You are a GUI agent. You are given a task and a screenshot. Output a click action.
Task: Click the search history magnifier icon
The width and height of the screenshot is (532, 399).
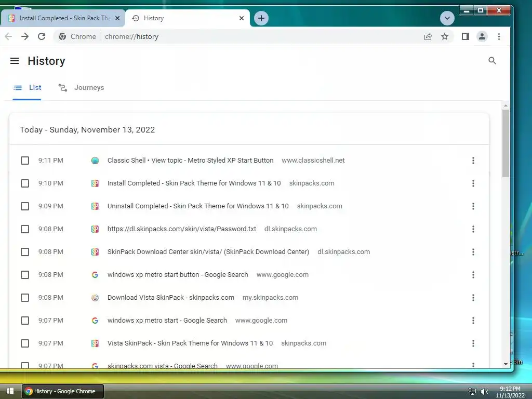[492, 61]
